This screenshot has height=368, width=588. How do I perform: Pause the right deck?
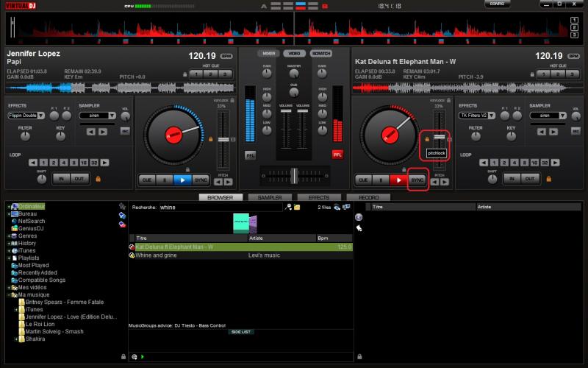pos(380,180)
